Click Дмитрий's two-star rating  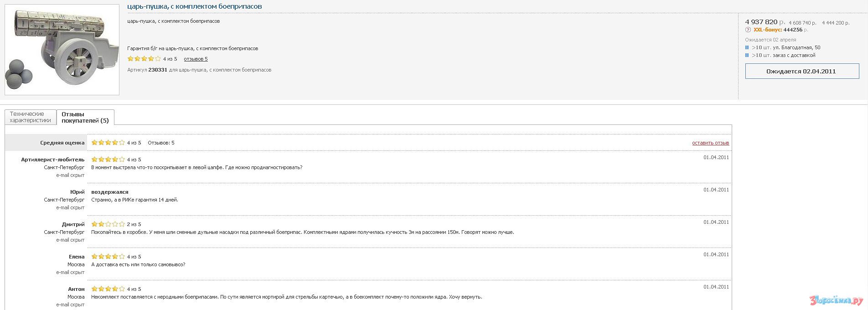coord(108,224)
